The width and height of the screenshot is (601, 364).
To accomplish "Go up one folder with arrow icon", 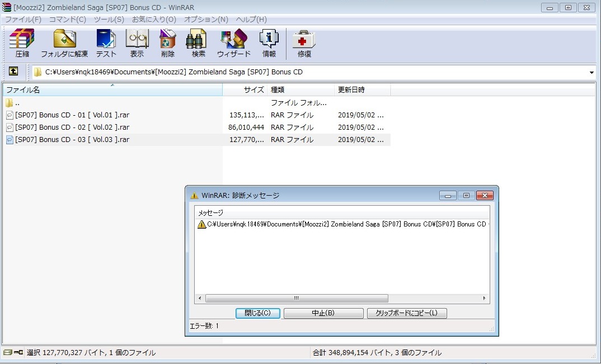I will 13,71.
